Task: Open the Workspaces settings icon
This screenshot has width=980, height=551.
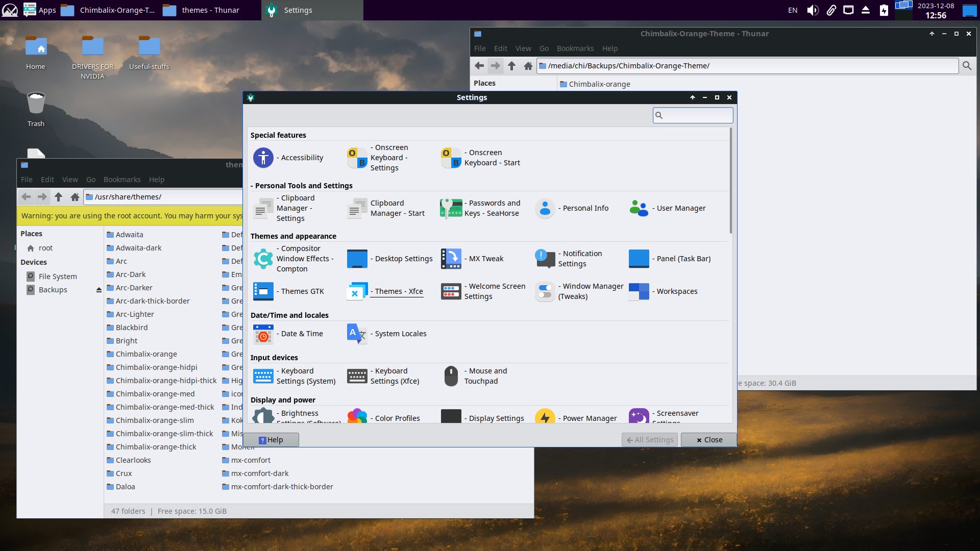Action: click(x=639, y=291)
